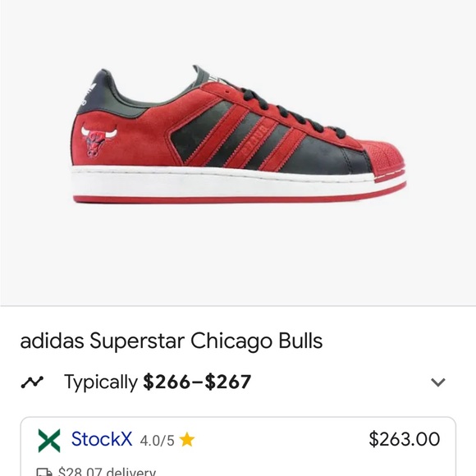Screen dimensions: 476x476
Task: View the $28.07 delivery details
Action: click(x=107, y=472)
